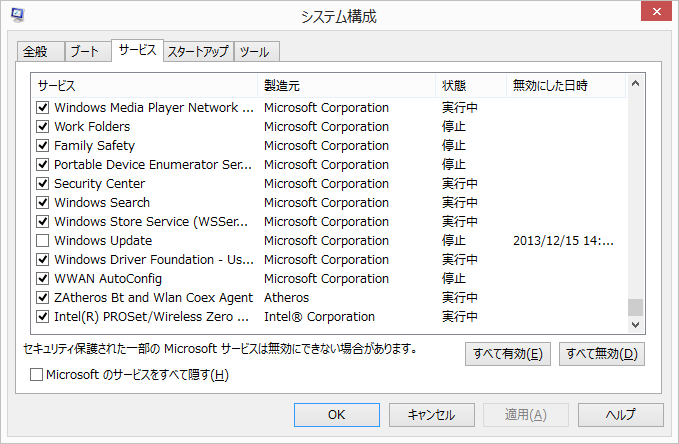Click 実行中 status of Windows Search
Viewport: 679px width, 444px height.
pos(459,203)
